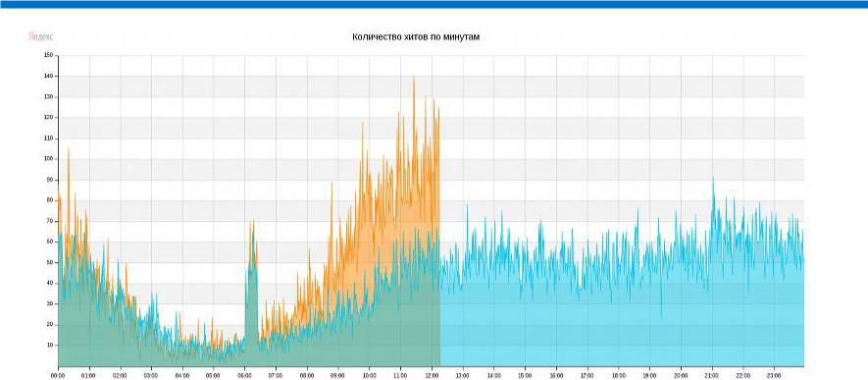This screenshot has height=380, width=868.
Task: Click the Яндекс logo above the chart
Action: (x=41, y=36)
